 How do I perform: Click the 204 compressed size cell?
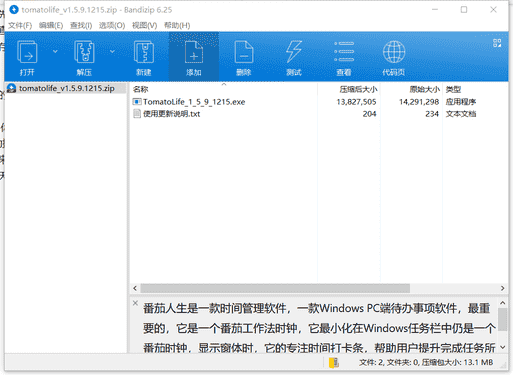(369, 114)
